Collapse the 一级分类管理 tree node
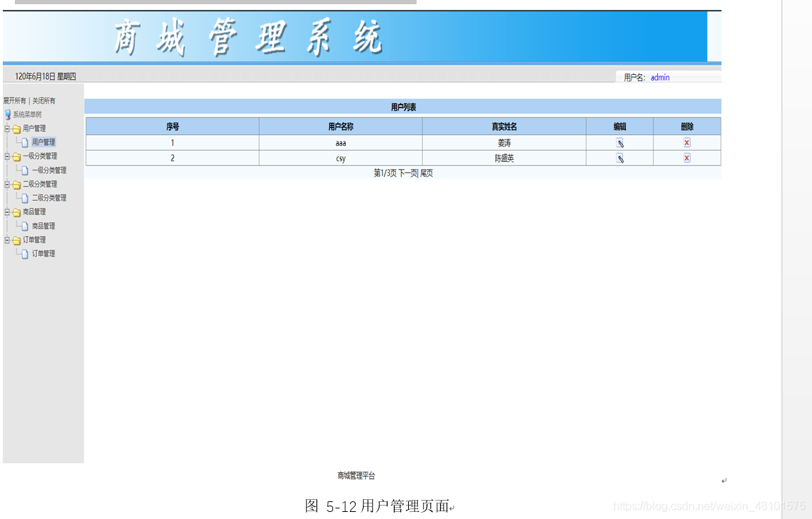 [7, 156]
